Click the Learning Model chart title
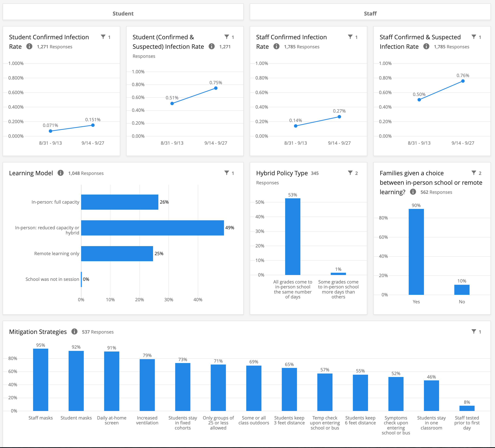The image size is (495, 448). pos(31,173)
